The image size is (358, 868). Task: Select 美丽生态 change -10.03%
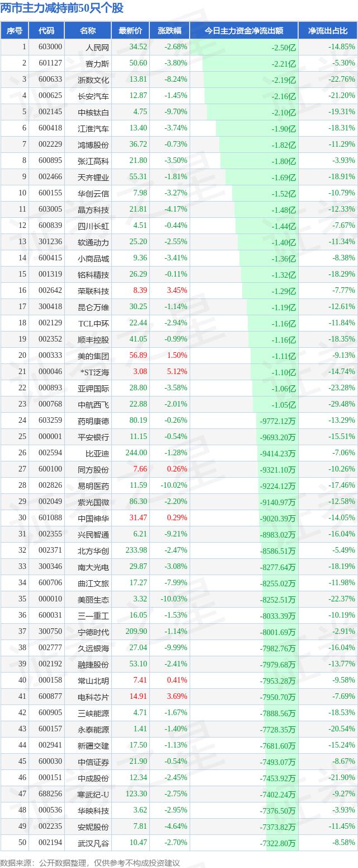[174, 599]
